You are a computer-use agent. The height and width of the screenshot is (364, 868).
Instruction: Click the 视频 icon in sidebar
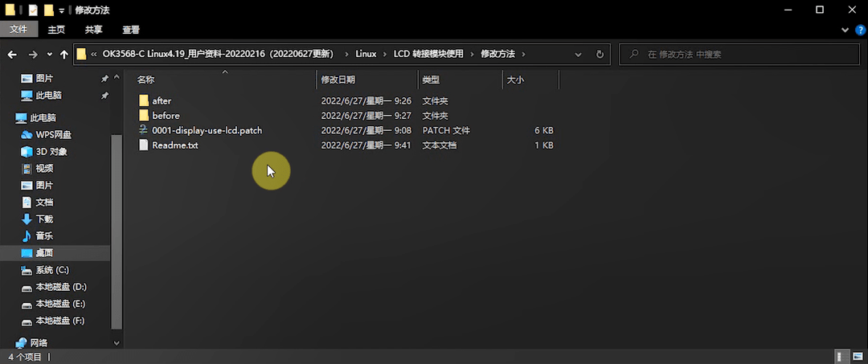[x=27, y=168]
